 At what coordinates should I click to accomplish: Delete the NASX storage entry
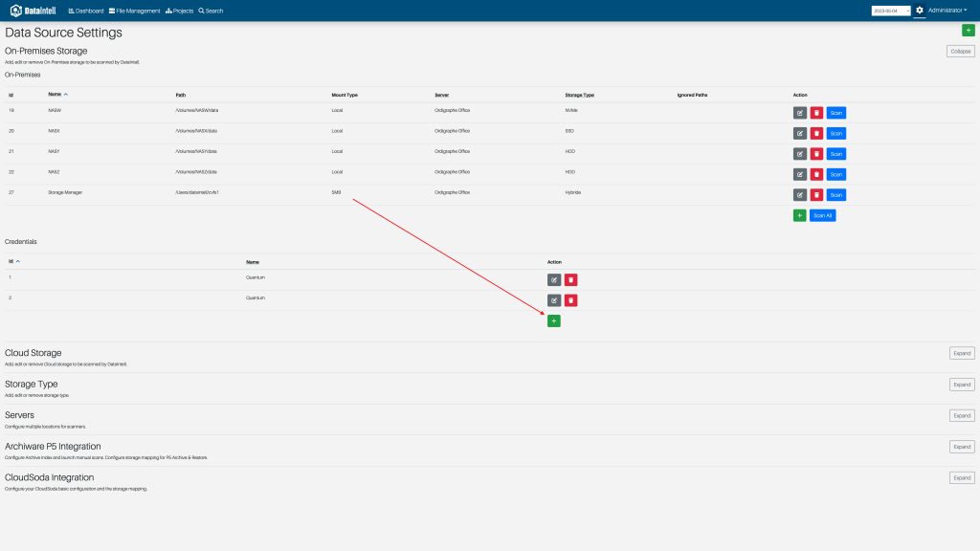tap(816, 134)
